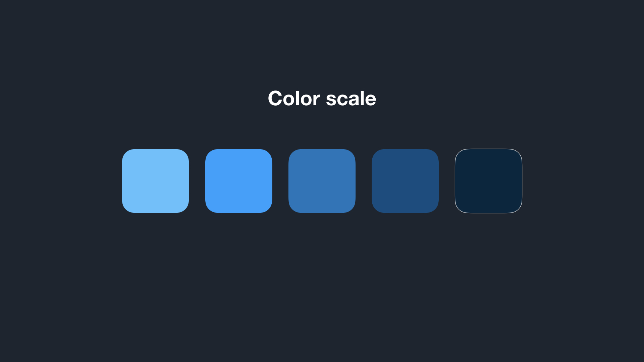Choose the last swatch in the scale
The image size is (644, 362).
tap(488, 181)
